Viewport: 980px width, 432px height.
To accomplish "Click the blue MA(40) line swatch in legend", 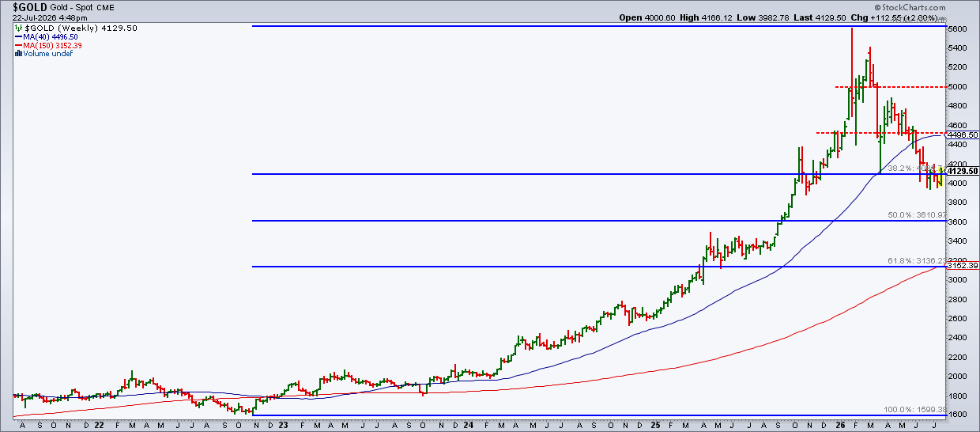I will tap(19, 37).
